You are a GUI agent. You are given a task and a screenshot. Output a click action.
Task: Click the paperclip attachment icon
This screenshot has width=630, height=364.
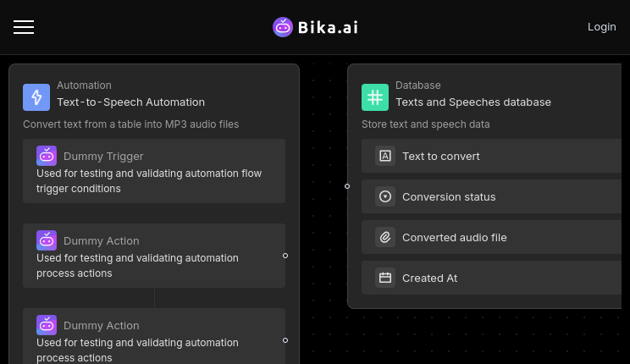coord(385,237)
